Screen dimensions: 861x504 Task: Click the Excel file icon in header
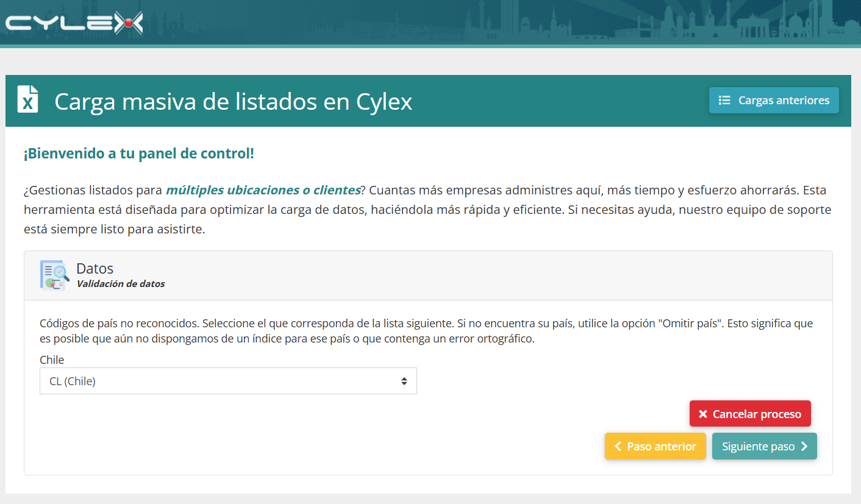click(x=27, y=99)
